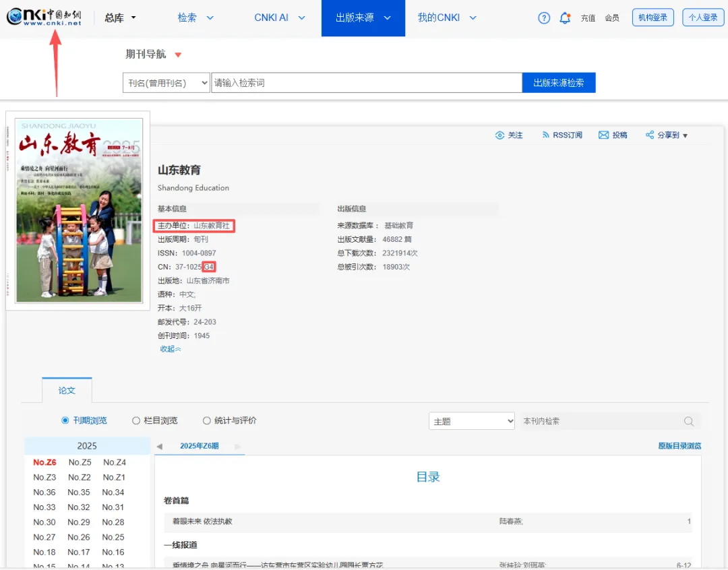Viewport: 728px width, 570px height.
Task: Select the 2025年Z6期 tab
Action: point(199,446)
